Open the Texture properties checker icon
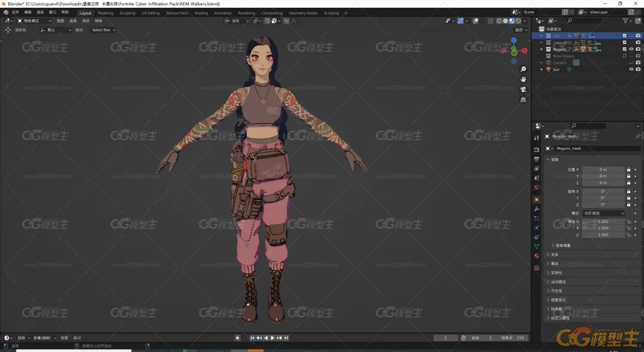The height and width of the screenshot is (352, 644). [537, 268]
